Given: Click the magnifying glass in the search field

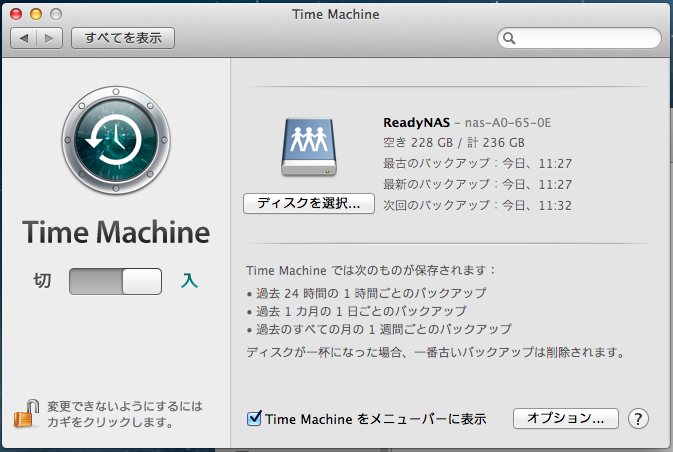Looking at the screenshot, I should (x=509, y=38).
